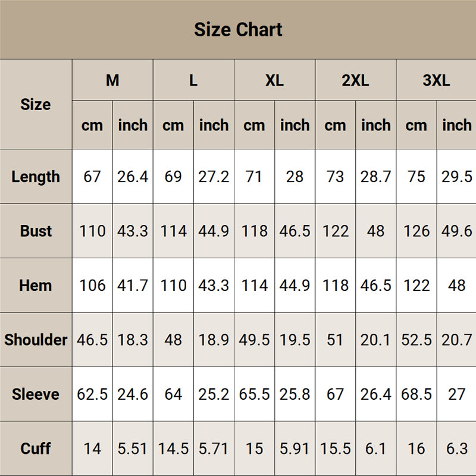476x476 pixels.
Task: Select the M size column header
Action: click(112, 80)
